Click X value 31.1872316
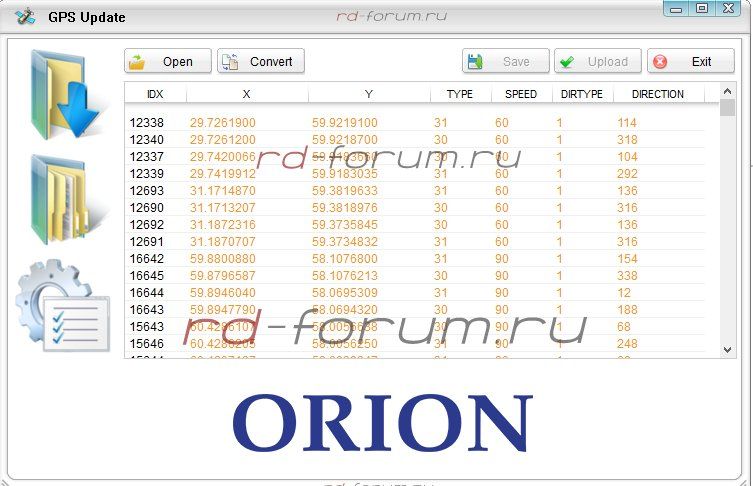Screen dimensions: 753x486 pos(222,225)
